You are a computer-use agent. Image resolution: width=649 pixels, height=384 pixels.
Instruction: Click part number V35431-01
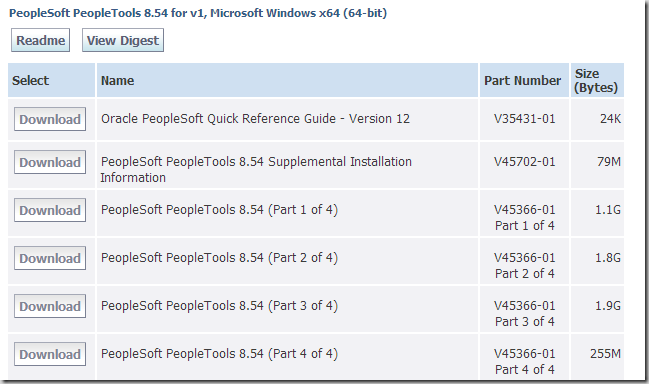click(524, 119)
